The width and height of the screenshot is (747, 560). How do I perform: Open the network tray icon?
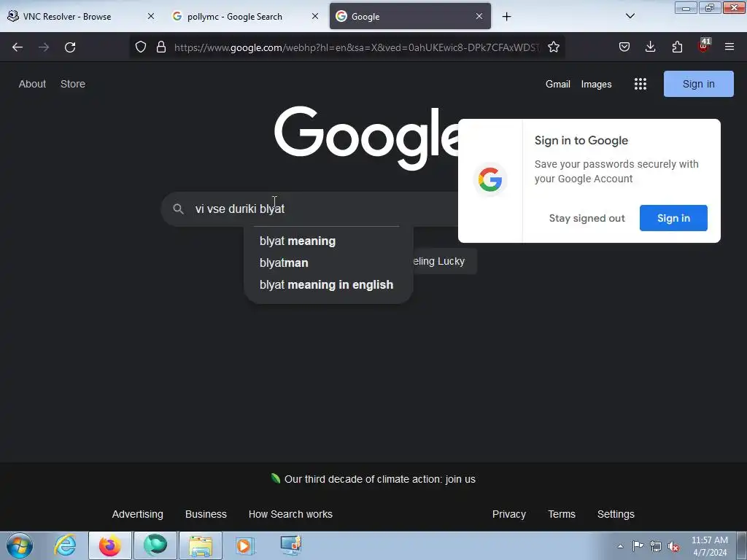tap(656, 546)
